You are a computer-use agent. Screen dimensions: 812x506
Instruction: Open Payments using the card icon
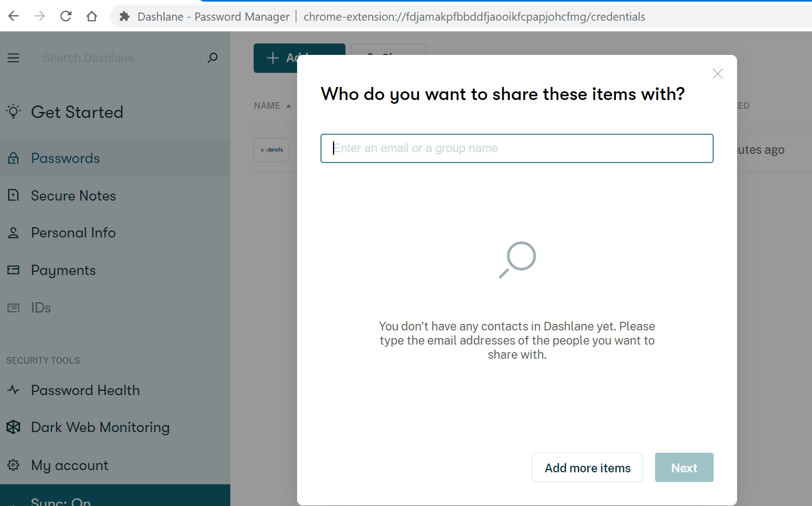[13, 270]
